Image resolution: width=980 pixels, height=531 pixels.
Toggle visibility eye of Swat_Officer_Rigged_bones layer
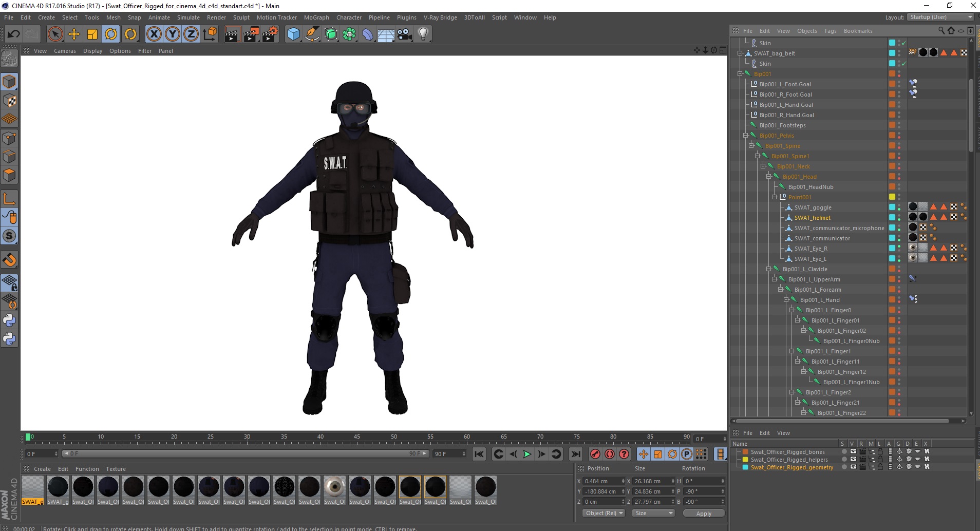tap(853, 452)
